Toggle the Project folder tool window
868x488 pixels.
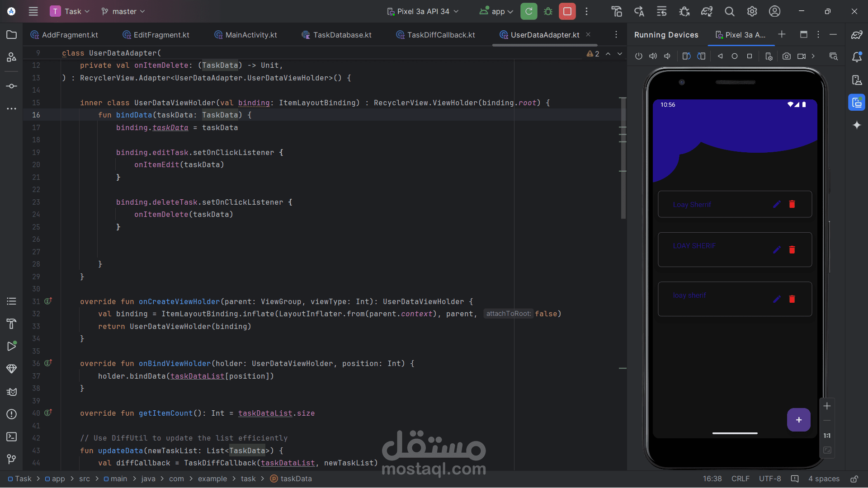[12, 35]
